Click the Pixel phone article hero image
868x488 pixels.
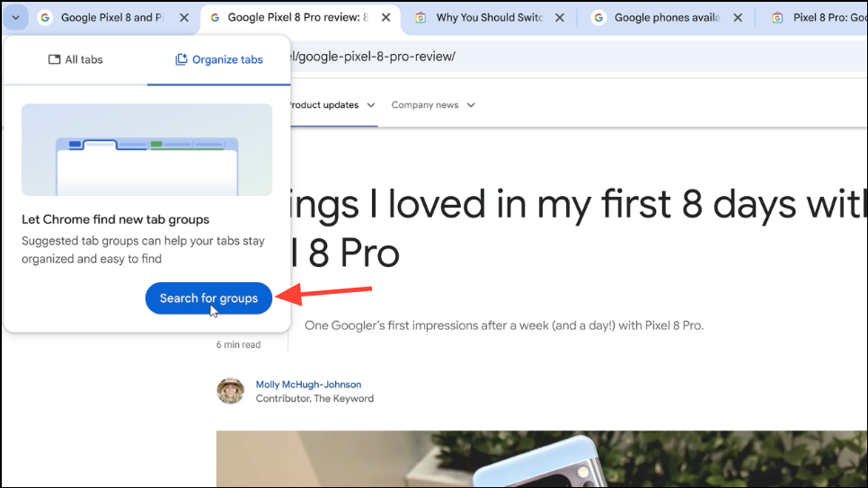coord(542,459)
